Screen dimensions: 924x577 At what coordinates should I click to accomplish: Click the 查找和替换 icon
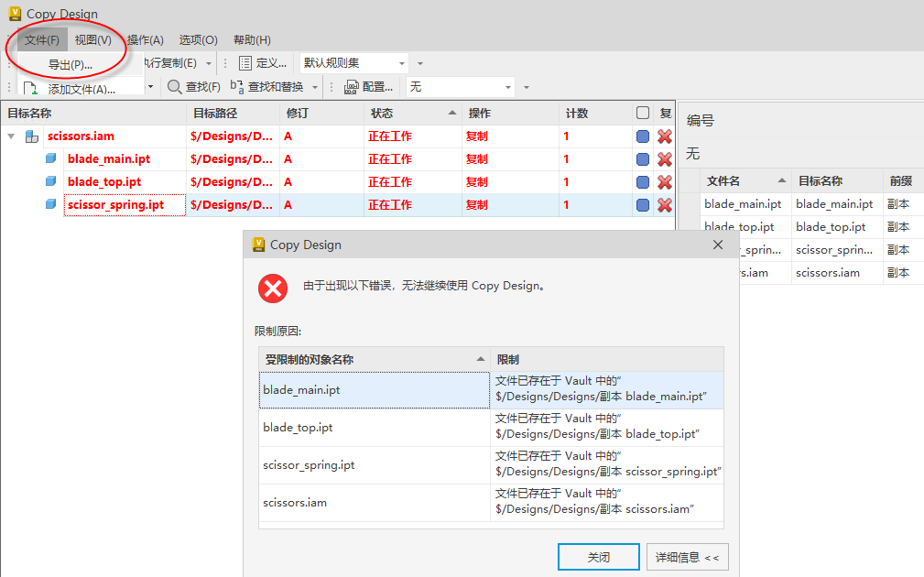[237, 87]
